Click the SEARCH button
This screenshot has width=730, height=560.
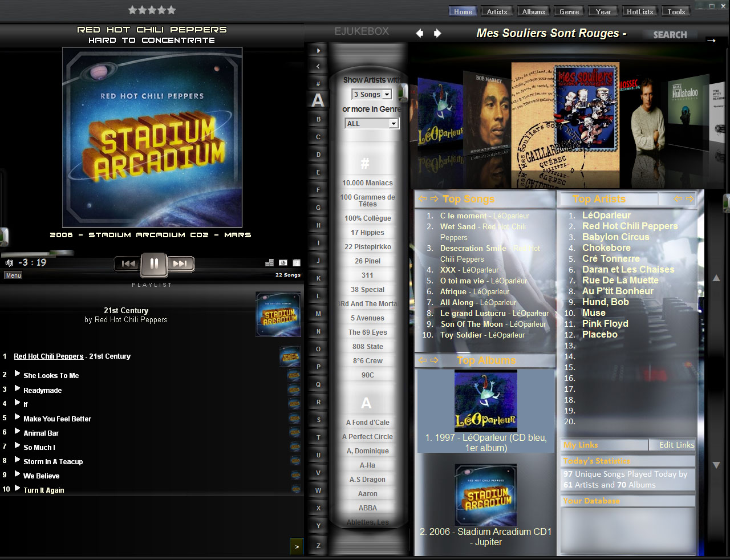pos(670,35)
